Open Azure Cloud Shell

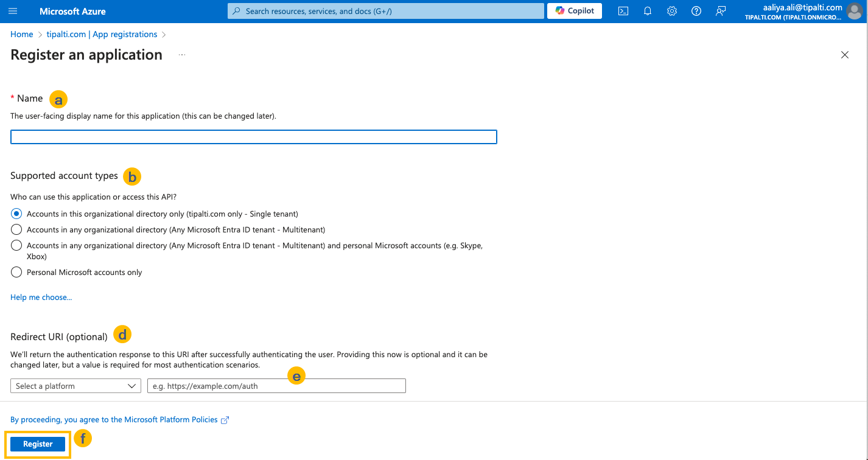tap(623, 10)
